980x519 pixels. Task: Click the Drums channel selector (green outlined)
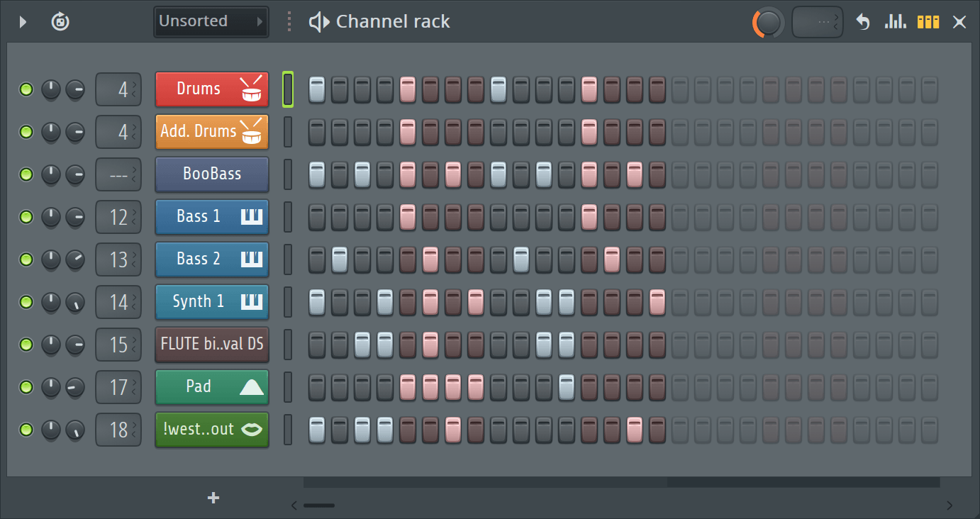288,89
